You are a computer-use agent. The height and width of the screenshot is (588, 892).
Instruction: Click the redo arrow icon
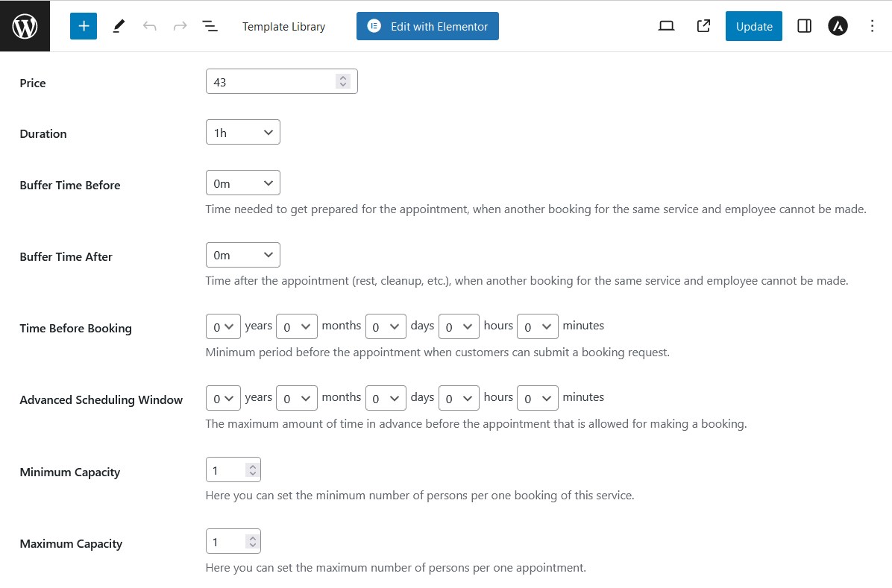click(180, 26)
